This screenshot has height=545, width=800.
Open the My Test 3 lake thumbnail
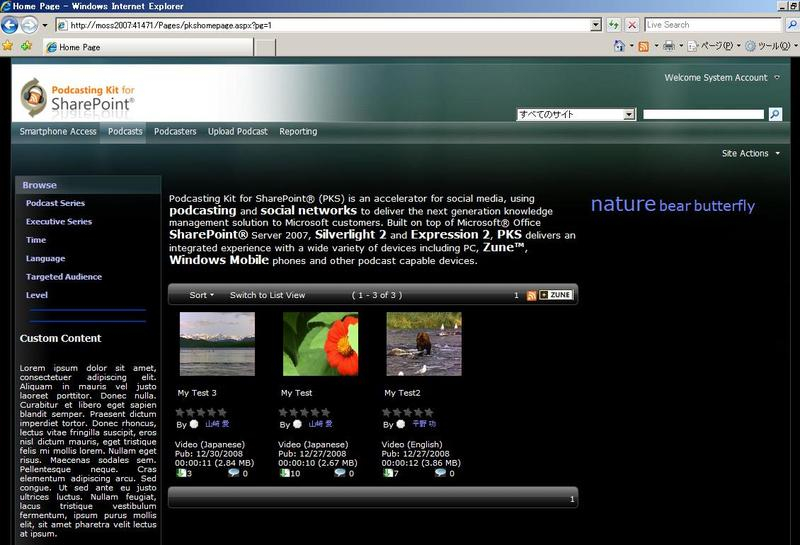point(217,344)
